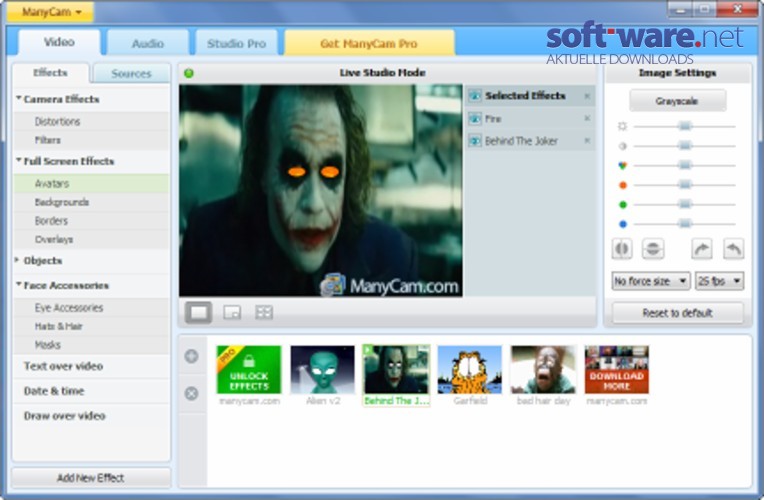Click the Unlock Effects PRO thumbnail
Screen dimensions: 764x500
[x=249, y=369]
